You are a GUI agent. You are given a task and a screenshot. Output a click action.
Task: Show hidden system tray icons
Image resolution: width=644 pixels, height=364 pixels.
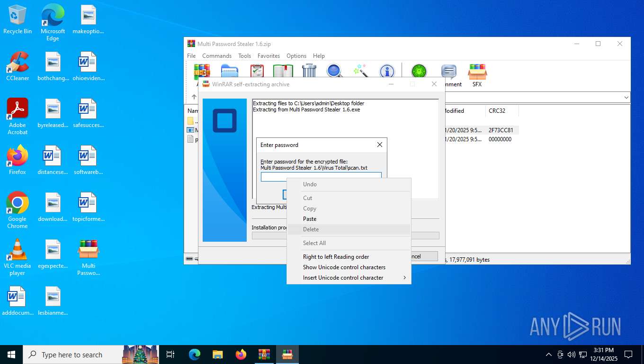tap(548, 355)
